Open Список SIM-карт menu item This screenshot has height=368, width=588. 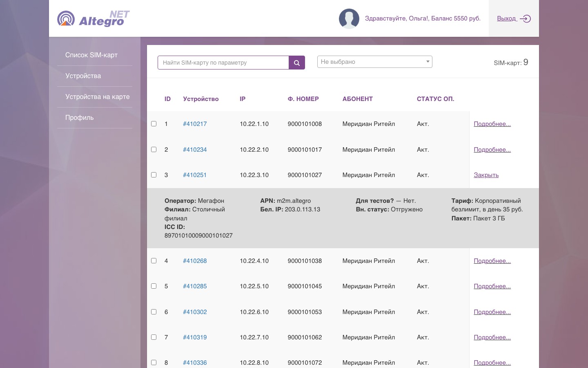tap(91, 55)
